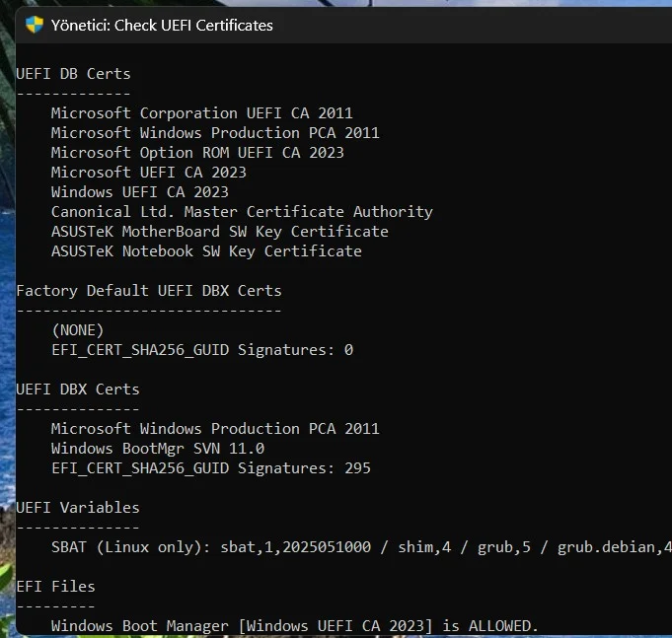Image resolution: width=672 pixels, height=638 pixels.
Task: Click the 'SBAT (Linux only)' line
Action: [x=361, y=547]
